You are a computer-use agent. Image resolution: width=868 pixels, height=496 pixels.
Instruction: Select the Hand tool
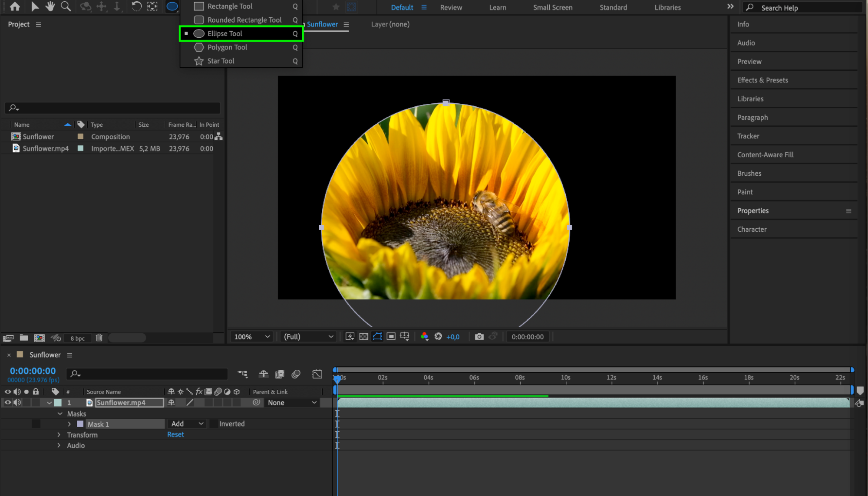[x=50, y=7]
